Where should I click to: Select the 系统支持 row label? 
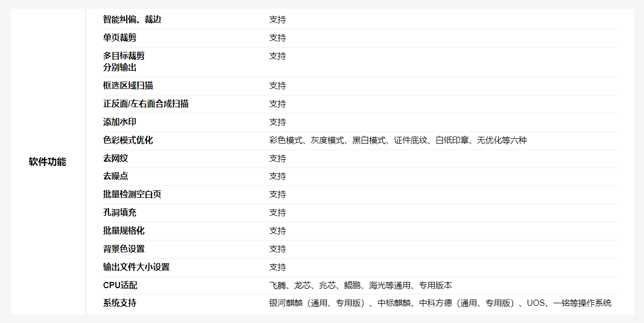click(x=119, y=303)
